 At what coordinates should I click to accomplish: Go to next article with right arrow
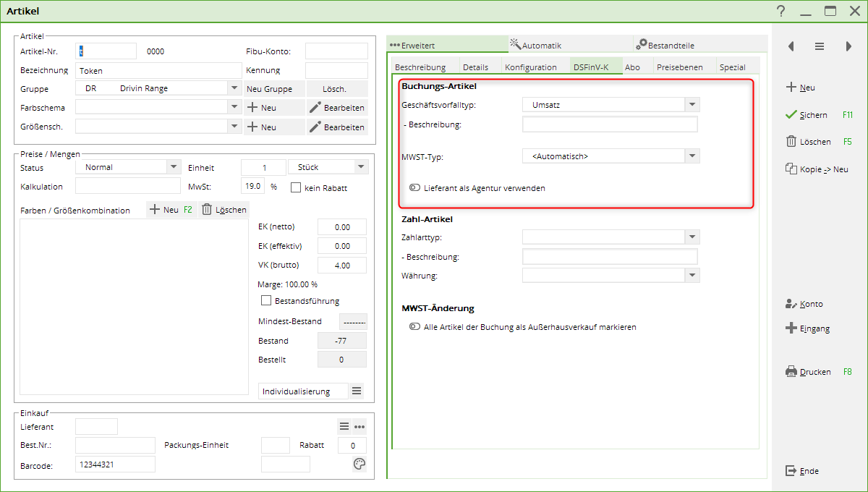pyautogui.click(x=848, y=46)
